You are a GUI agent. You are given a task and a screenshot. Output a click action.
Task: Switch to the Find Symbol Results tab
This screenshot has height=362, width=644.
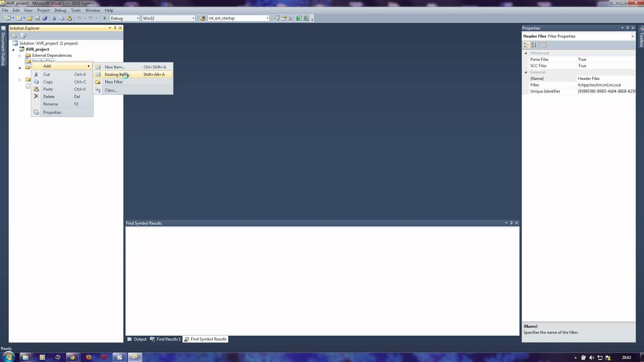(x=205, y=339)
